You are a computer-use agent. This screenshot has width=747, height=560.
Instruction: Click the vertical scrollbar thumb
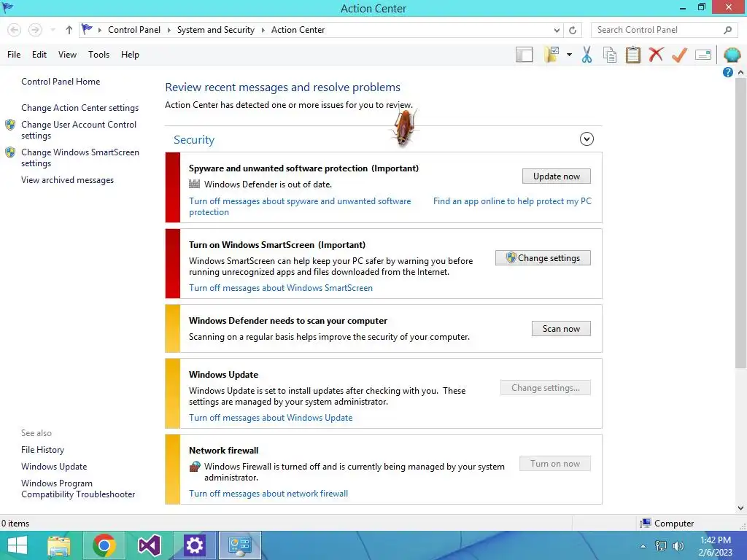[x=740, y=223]
